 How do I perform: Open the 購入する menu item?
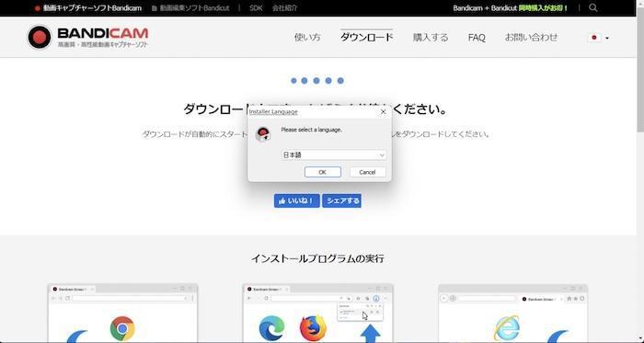click(431, 38)
